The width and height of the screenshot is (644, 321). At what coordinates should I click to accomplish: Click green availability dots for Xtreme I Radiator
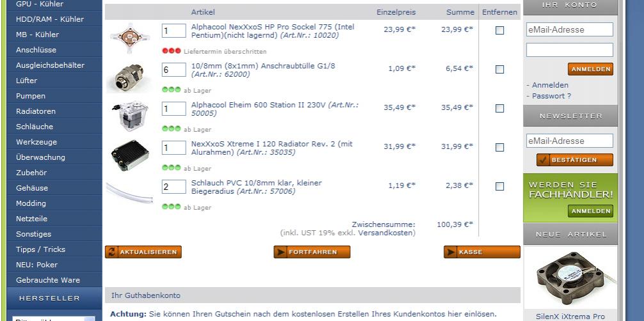coord(172,168)
